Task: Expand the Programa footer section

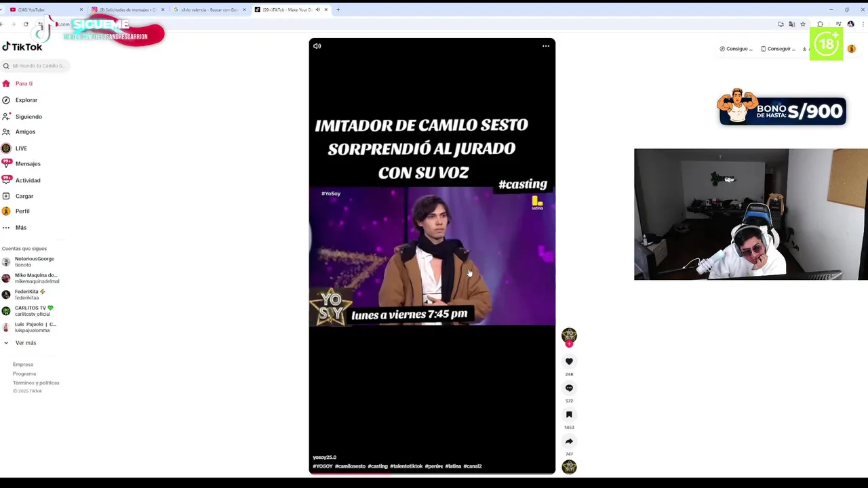Action: (24, 373)
